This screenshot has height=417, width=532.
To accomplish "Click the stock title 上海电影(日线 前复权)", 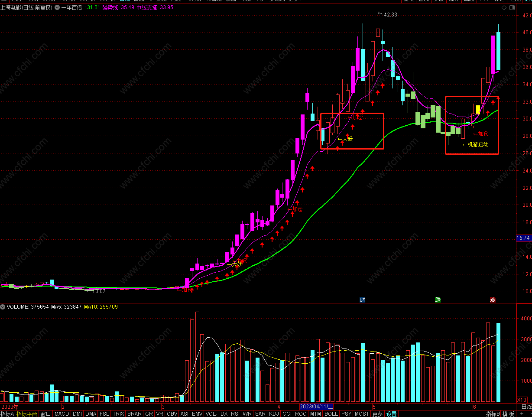I will (27, 7).
